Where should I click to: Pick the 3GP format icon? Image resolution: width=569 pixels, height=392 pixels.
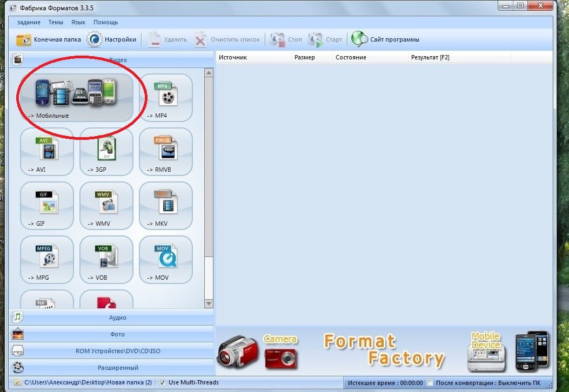point(106,152)
